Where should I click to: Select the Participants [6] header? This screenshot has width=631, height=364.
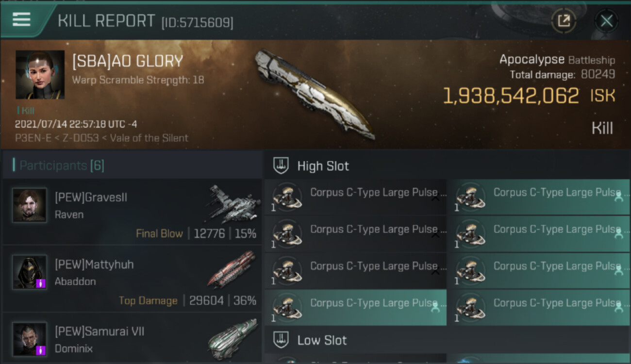62,165
